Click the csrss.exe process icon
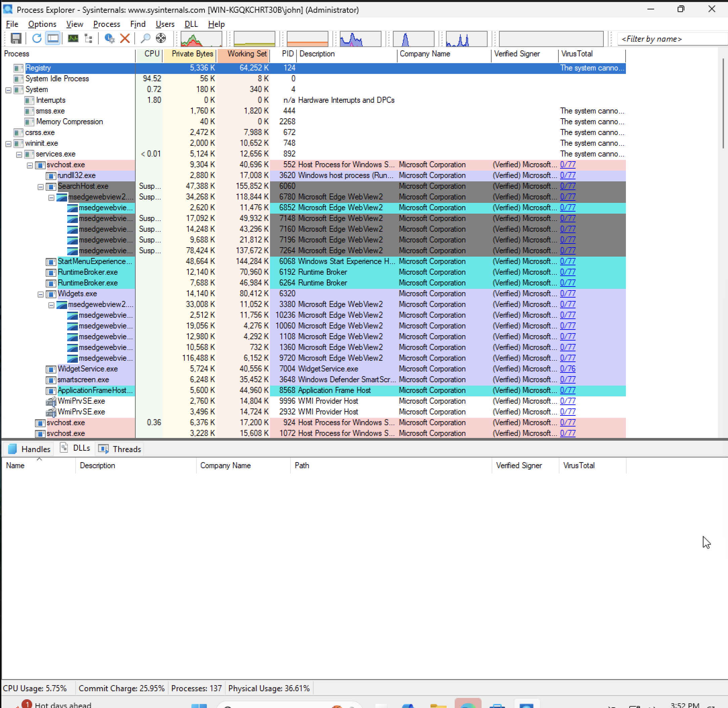This screenshot has width=728, height=708. [x=18, y=133]
